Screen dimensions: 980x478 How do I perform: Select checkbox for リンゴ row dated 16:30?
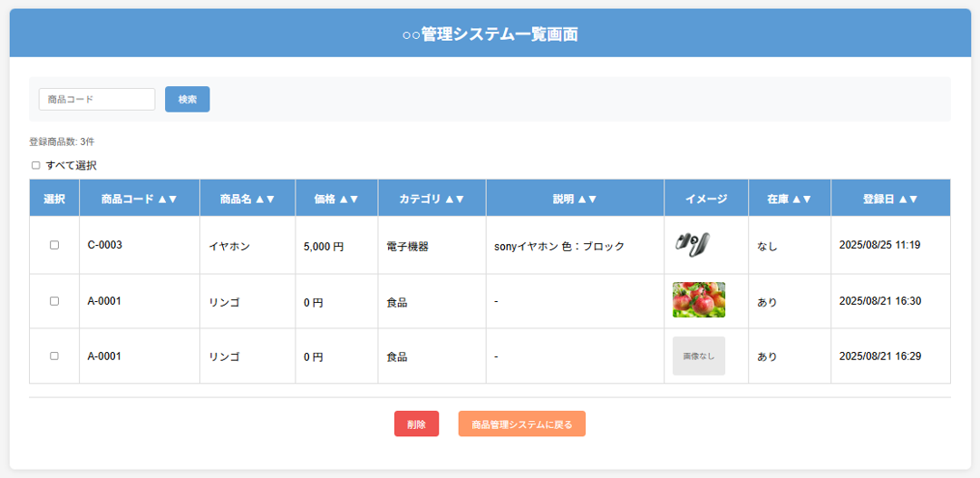coord(54,301)
